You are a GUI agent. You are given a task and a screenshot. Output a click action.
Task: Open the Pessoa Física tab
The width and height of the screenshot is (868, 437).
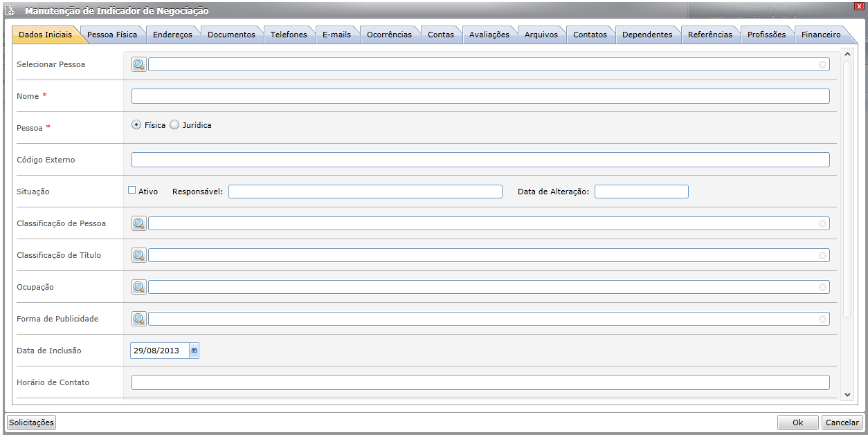click(x=112, y=35)
